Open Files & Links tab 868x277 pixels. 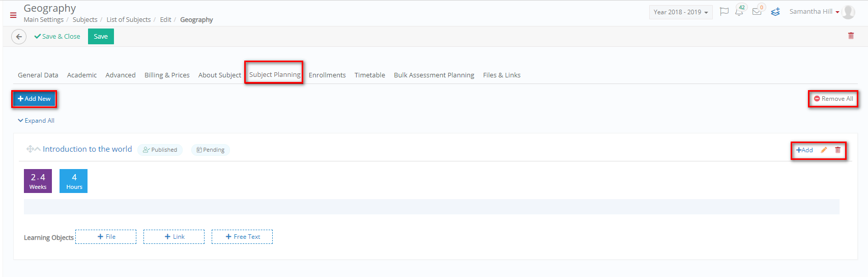[x=502, y=75]
